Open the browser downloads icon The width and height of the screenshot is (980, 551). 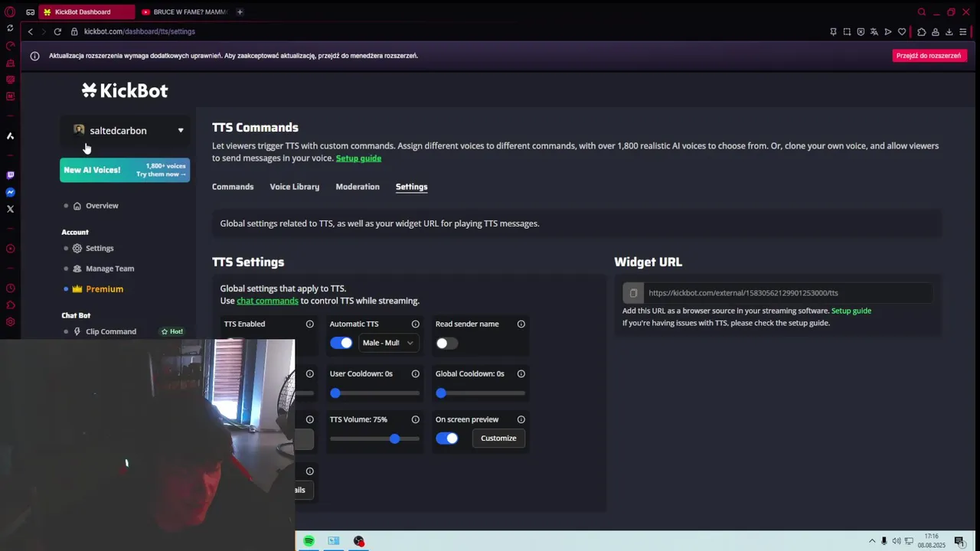[x=949, y=31]
